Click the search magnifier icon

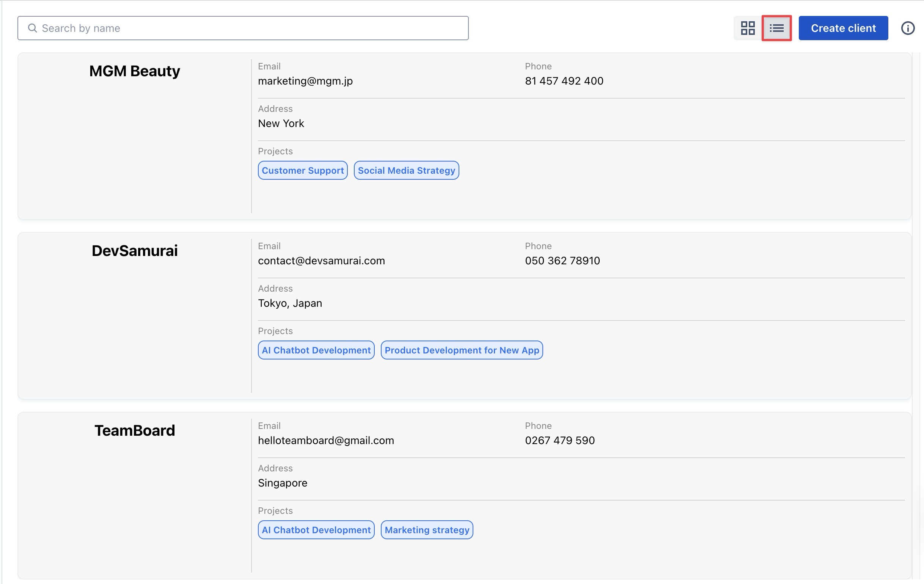(x=33, y=28)
